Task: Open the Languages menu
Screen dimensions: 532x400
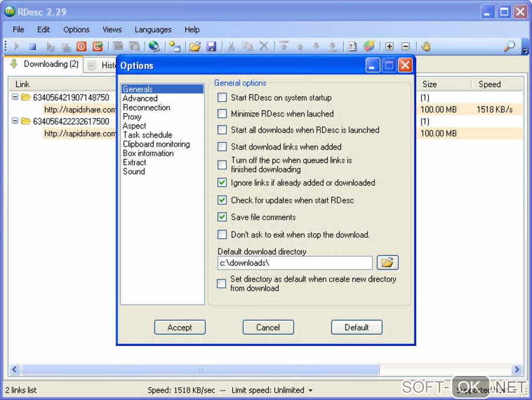Action: click(153, 30)
